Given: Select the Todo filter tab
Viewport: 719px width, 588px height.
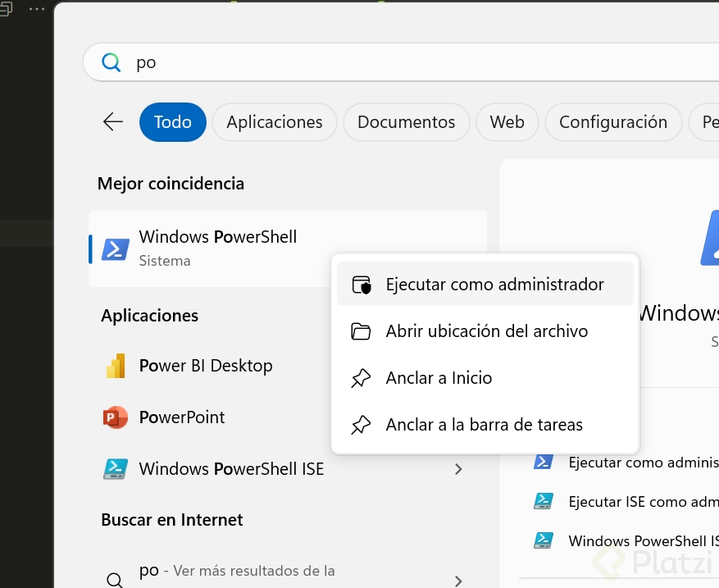Looking at the screenshot, I should pos(173,122).
